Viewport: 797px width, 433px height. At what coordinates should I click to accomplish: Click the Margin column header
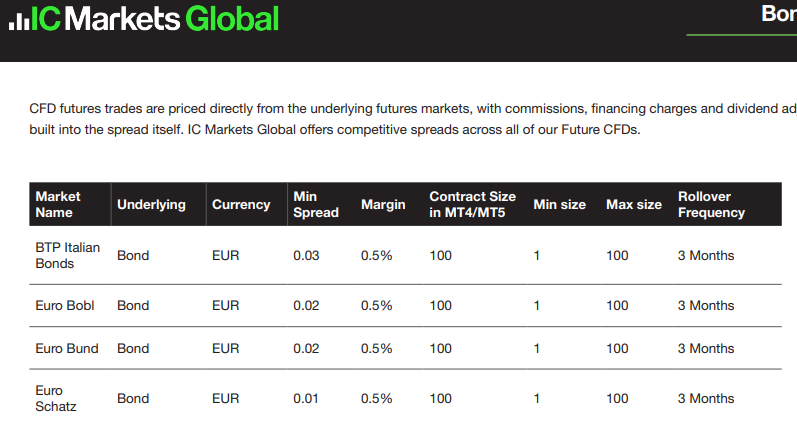click(383, 204)
